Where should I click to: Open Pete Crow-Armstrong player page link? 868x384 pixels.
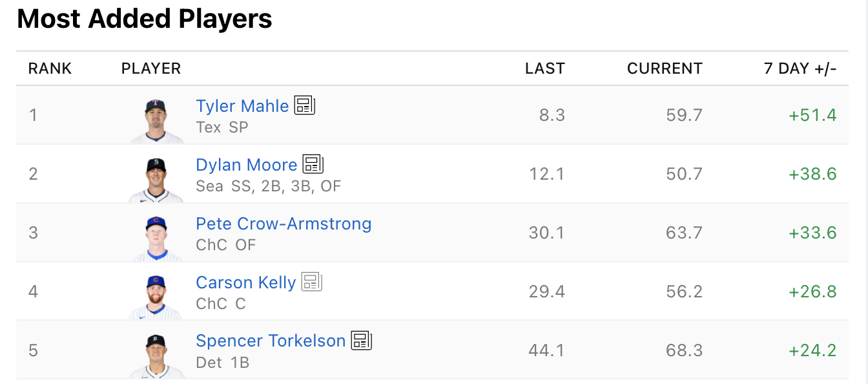click(x=284, y=224)
